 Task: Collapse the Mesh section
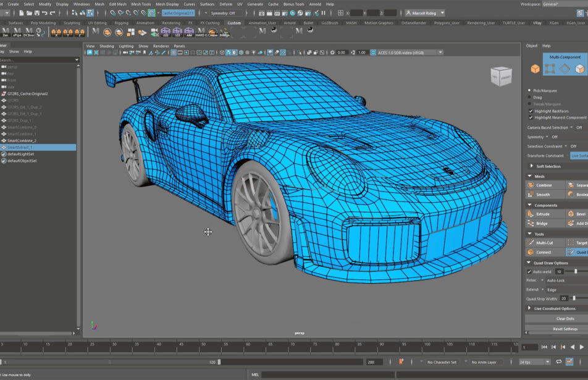pyautogui.click(x=530, y=176)
